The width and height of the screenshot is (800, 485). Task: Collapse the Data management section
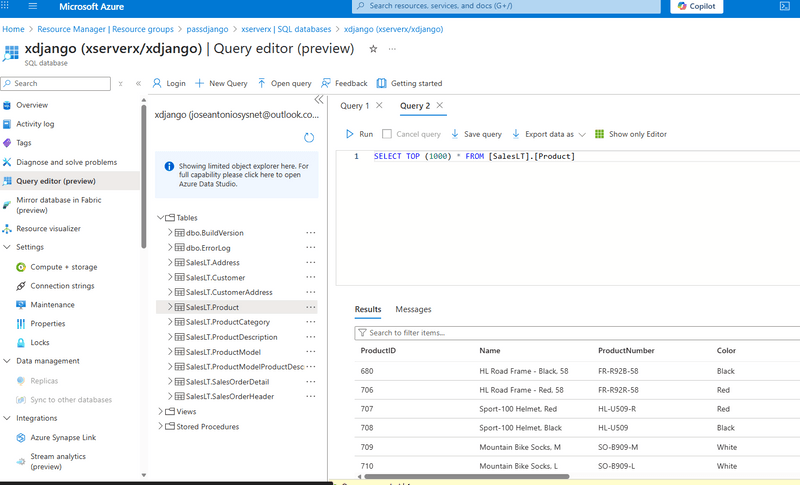pos(7,361)
